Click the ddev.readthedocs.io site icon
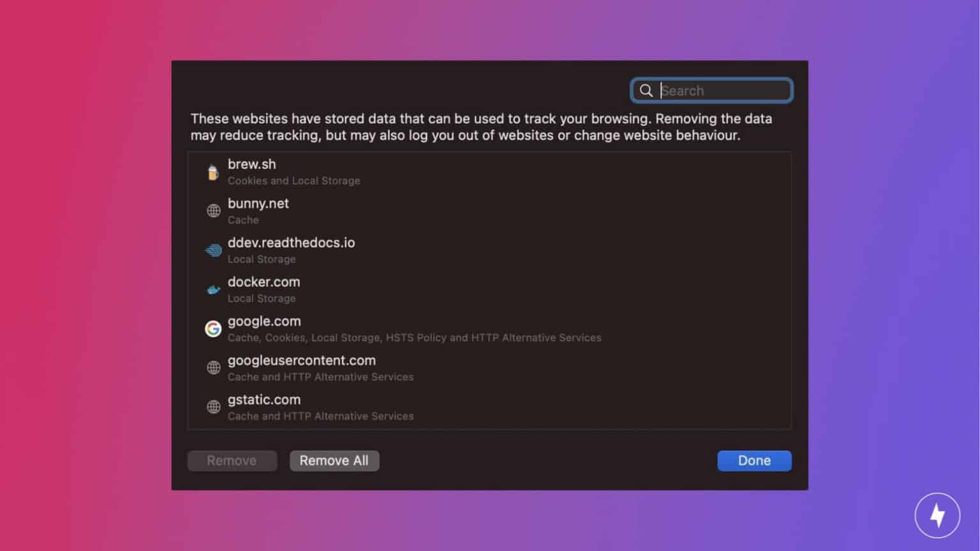The width and height of the screenshot is (980, 551). coord(213,249)
